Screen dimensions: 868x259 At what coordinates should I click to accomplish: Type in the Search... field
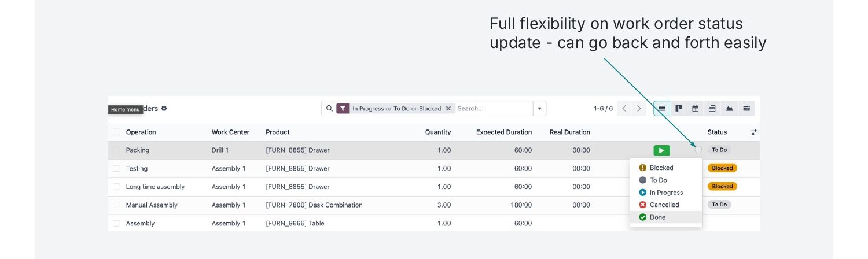[493, 109]
